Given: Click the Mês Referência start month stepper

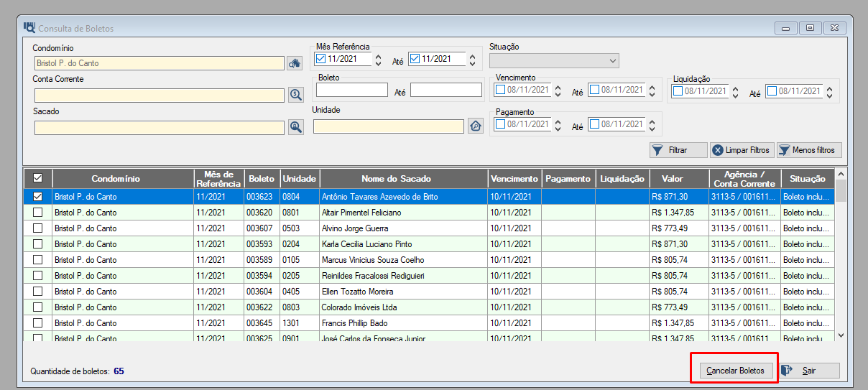Looking at the screenshot, I should click(379, 60).
